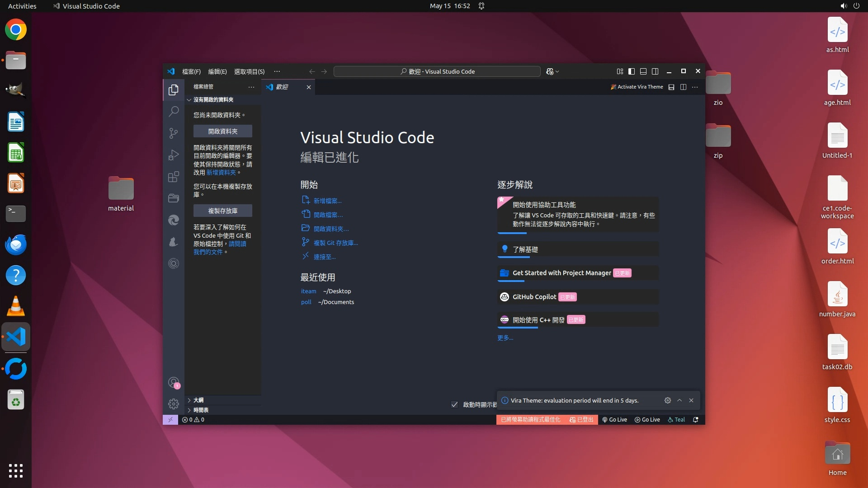Click the Accounts icon in activity bar

174,383
